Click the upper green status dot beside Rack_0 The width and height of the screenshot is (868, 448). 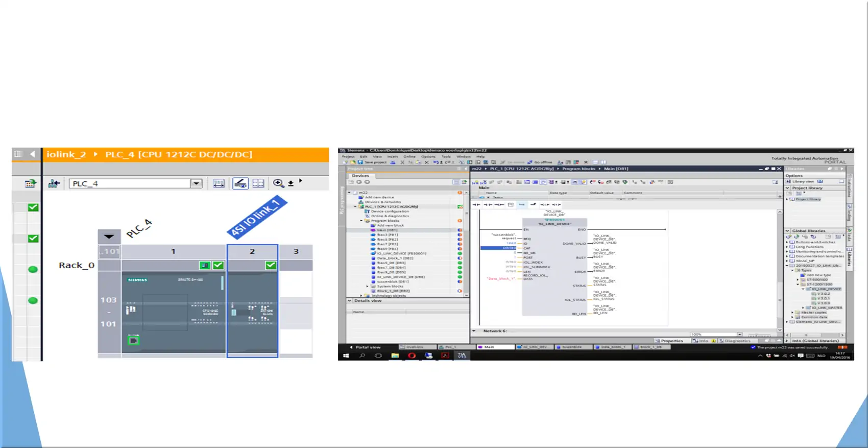[x=33, y=269]
